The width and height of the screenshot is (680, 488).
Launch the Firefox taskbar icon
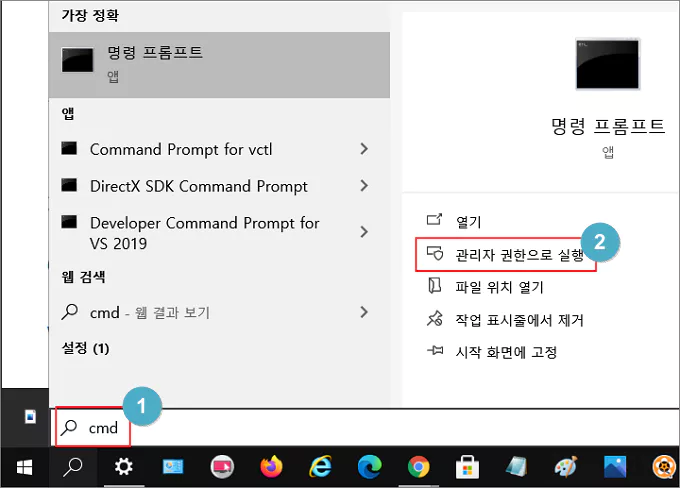[271, 467]
